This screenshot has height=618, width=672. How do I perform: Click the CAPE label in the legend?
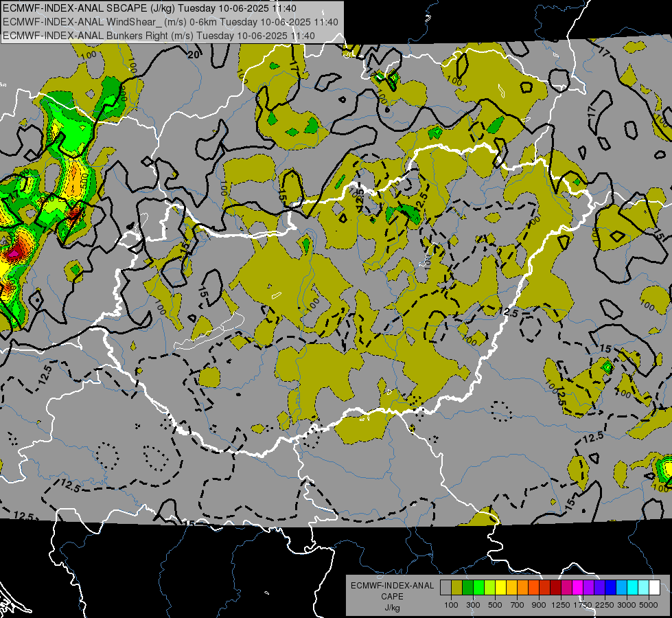point(392,597)
